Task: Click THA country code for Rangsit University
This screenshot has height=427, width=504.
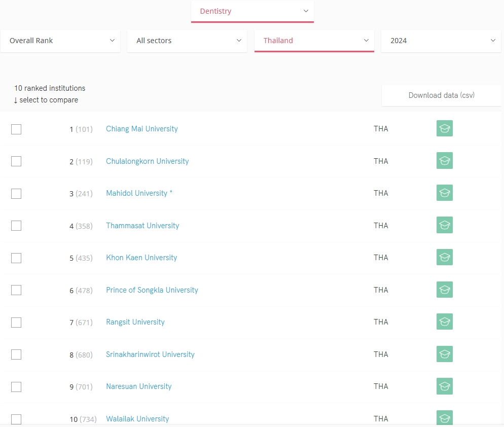Action: click(381, 322)
